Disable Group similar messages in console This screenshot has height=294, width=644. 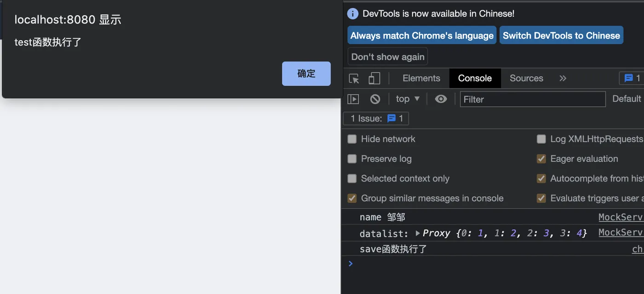[352, 198]
